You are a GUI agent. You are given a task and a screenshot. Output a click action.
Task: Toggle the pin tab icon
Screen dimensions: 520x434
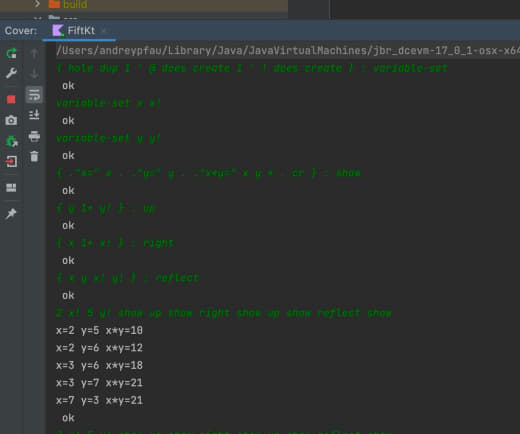[x=11, y=213]
